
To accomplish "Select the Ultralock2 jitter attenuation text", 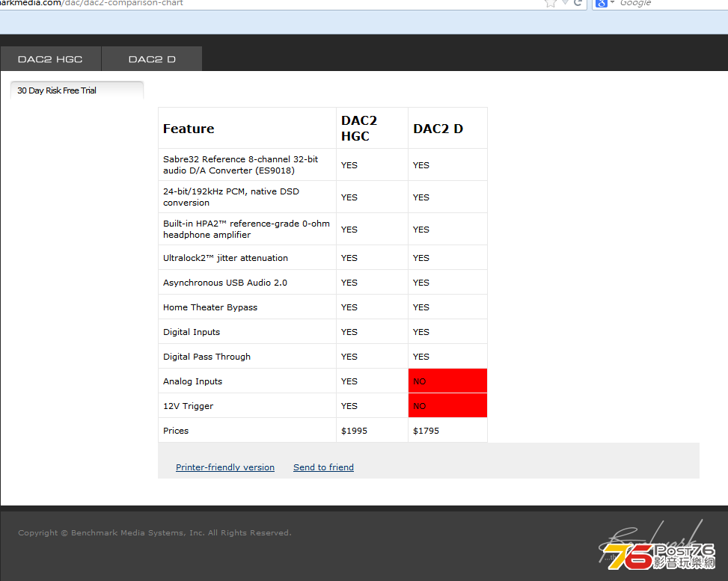I will 226,258.
